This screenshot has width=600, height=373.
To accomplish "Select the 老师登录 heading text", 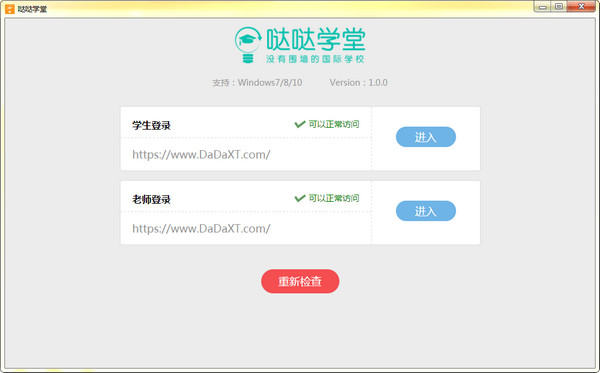I will coord(151,199).
